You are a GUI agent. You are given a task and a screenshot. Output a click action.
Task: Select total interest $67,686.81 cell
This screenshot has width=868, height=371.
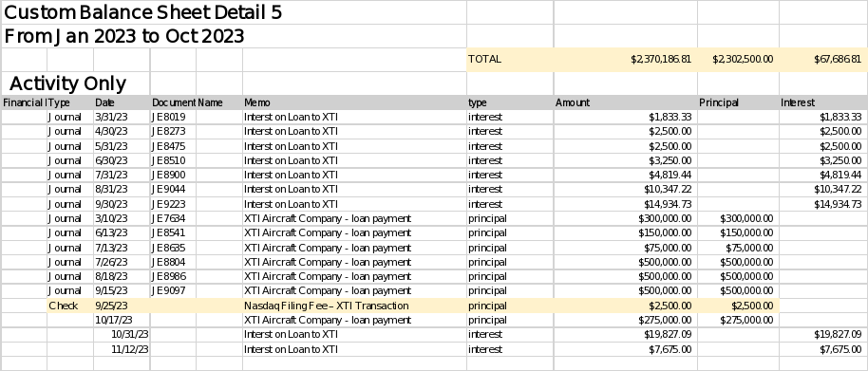(823, 59)
